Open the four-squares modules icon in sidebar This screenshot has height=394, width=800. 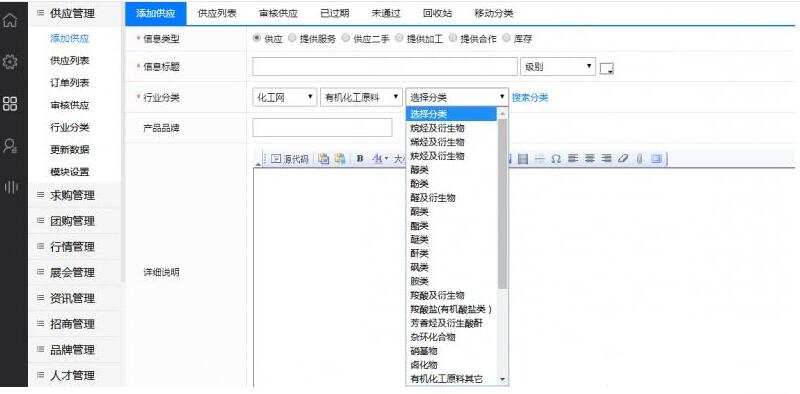click(x=10, y=104)
